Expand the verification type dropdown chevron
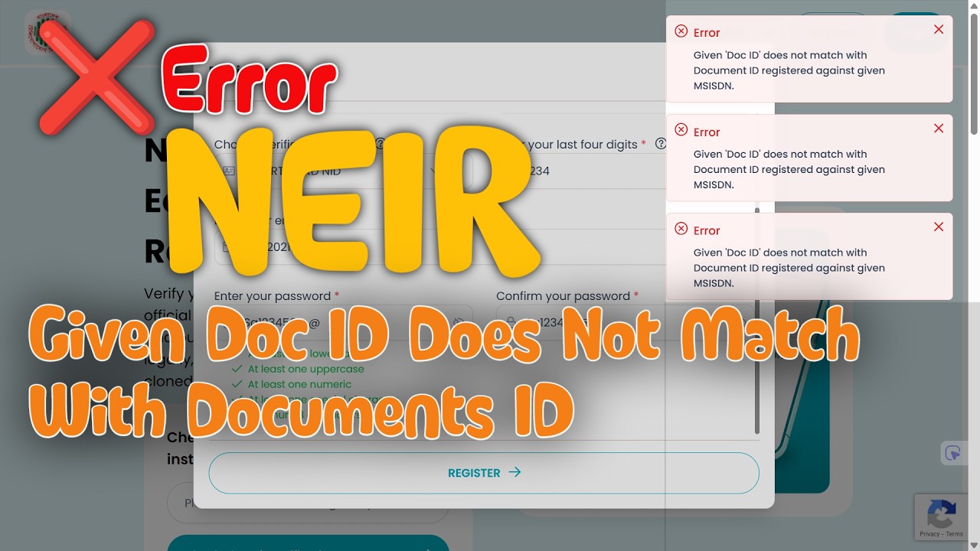The image size is (980, 551). pos(433,171)
